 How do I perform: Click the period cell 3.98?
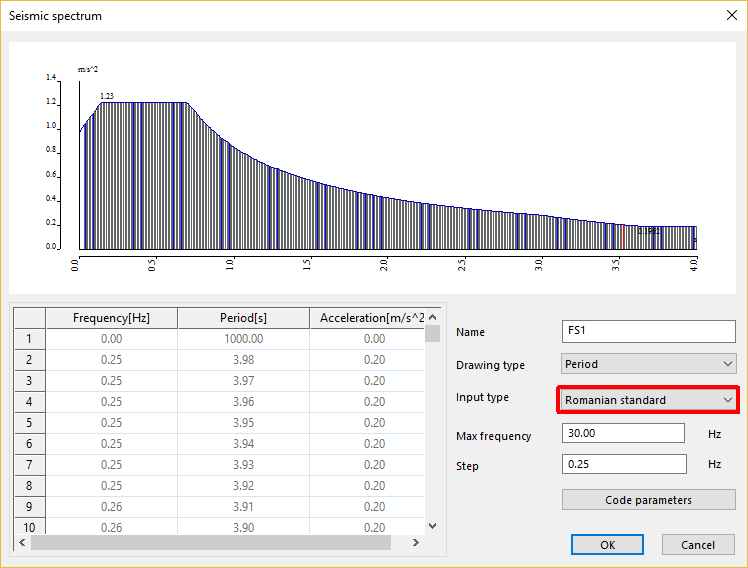click(x=243, y=360)
